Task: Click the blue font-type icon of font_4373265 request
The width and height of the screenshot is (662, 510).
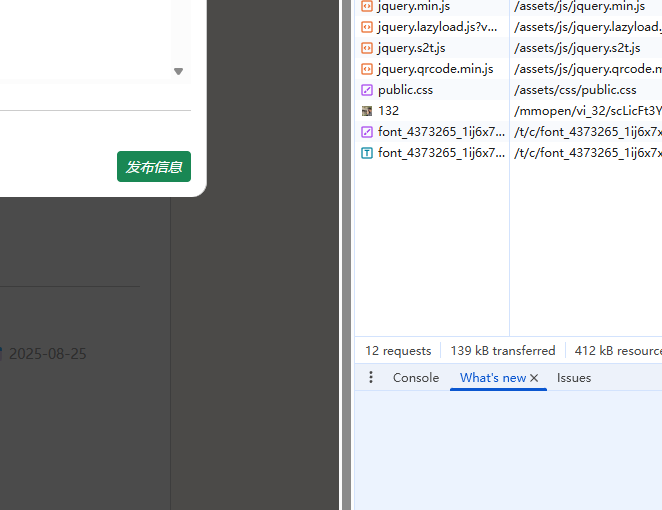Action: (367, 153)
